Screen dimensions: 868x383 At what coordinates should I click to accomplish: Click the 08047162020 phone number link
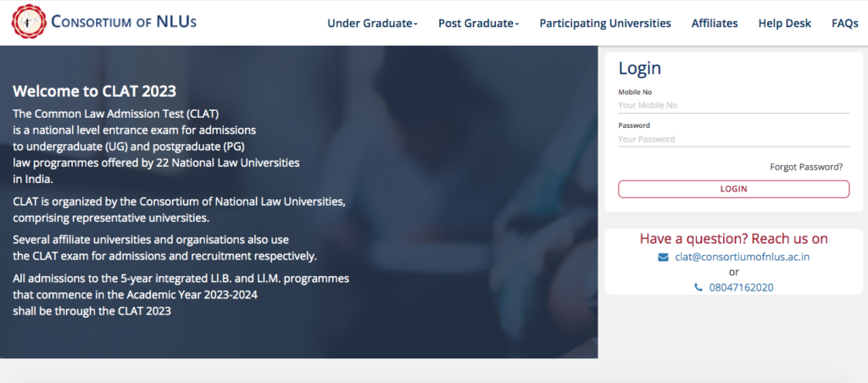pos(741,287)
